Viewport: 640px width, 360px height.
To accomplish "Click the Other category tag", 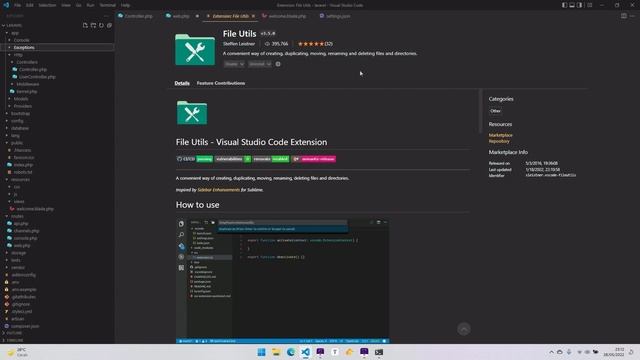I will click(x=495, y=111).
